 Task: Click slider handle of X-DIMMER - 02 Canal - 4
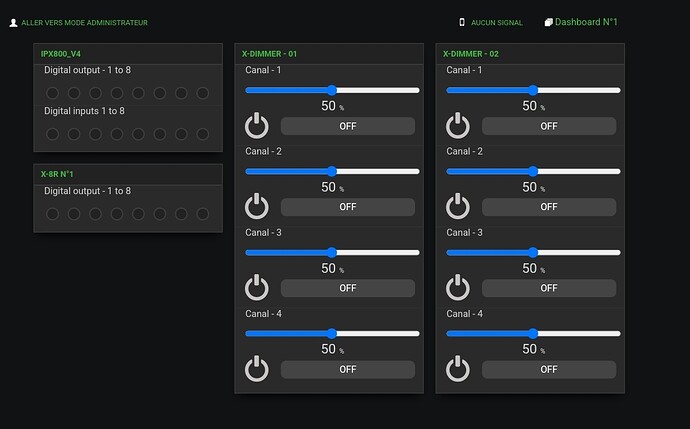[533, 334]
